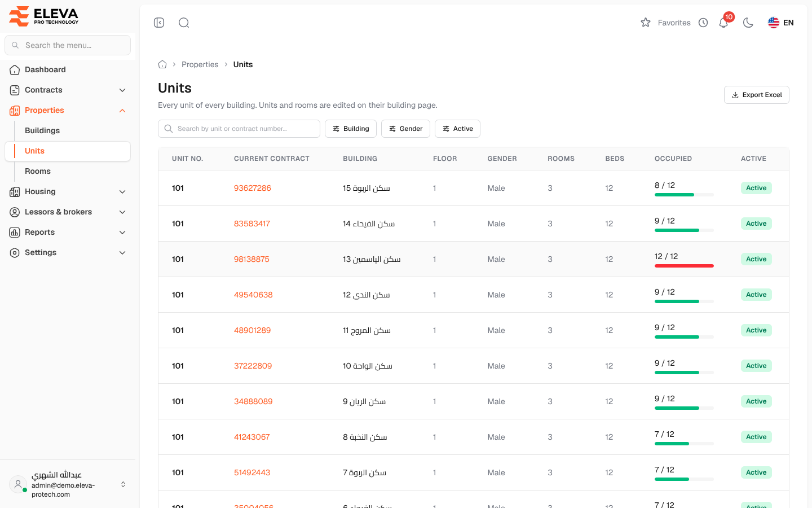Focus the unit or contract search field
The image size is (812, 508).
(239, 129)
